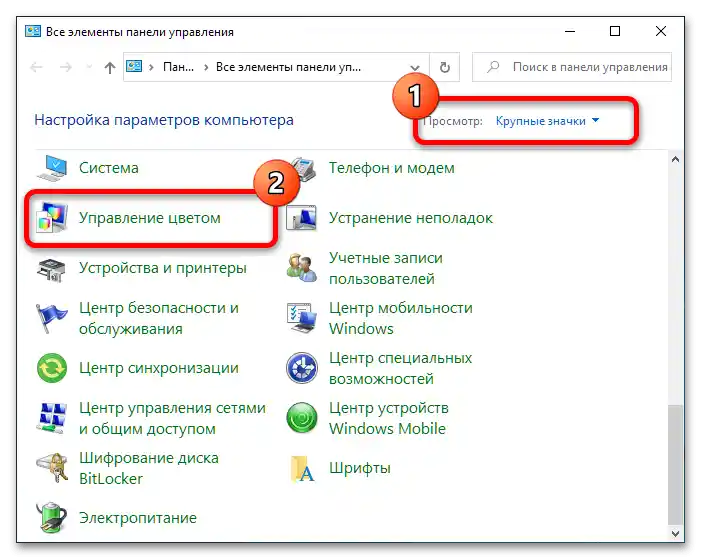Open the Устройства и принтеры link
Viewport: 701px width, 559px height.
(x=163, y=268)
